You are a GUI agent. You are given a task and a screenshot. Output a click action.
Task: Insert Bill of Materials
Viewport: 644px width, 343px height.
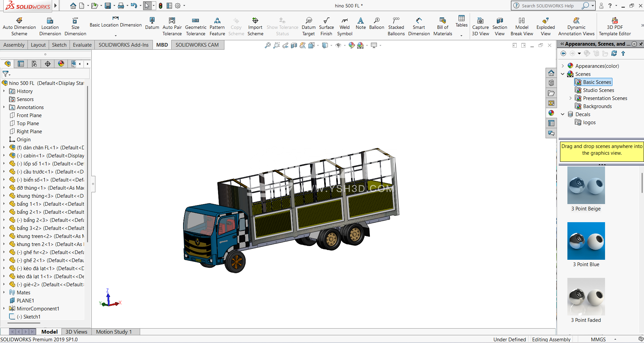[x=443, y=27]
